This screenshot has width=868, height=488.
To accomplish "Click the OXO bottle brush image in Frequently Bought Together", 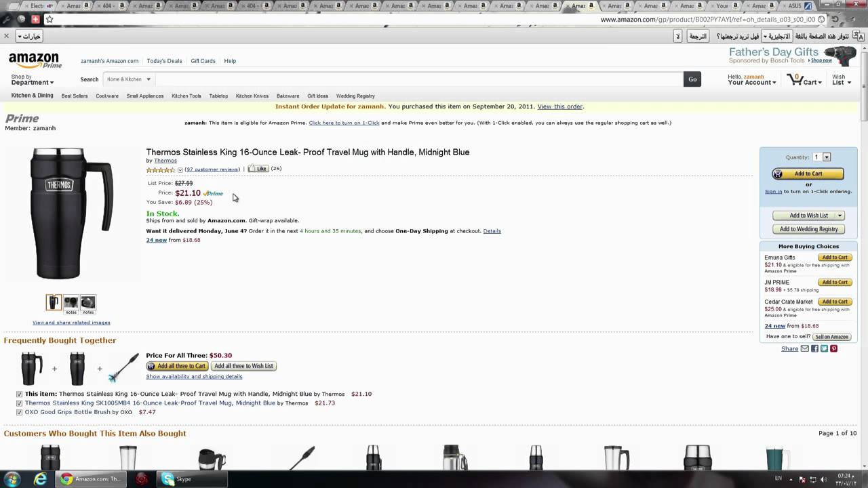I will 123,368.
